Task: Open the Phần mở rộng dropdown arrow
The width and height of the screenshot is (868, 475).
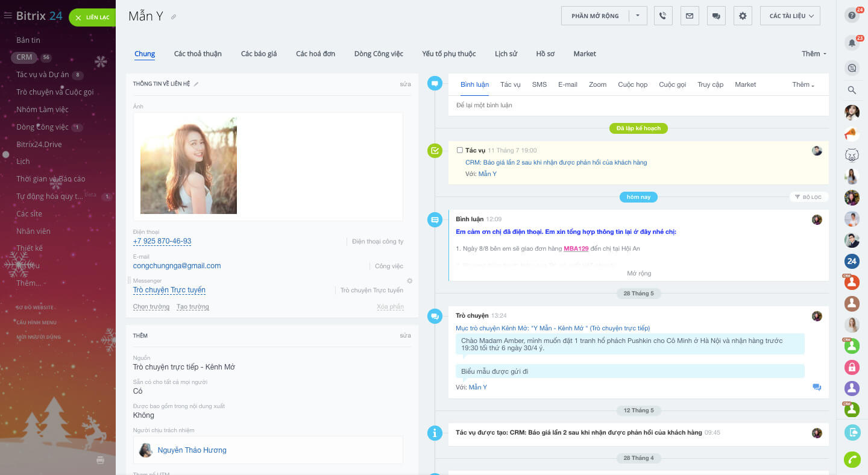Action: pyautogui.click(x=638, y=16)
